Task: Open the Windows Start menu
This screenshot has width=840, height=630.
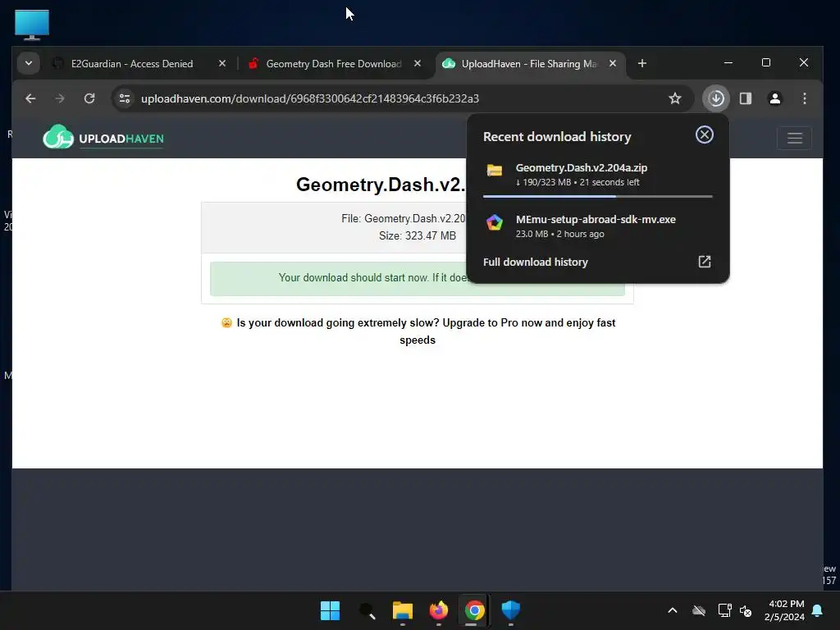Action: [x=330, y=610]
